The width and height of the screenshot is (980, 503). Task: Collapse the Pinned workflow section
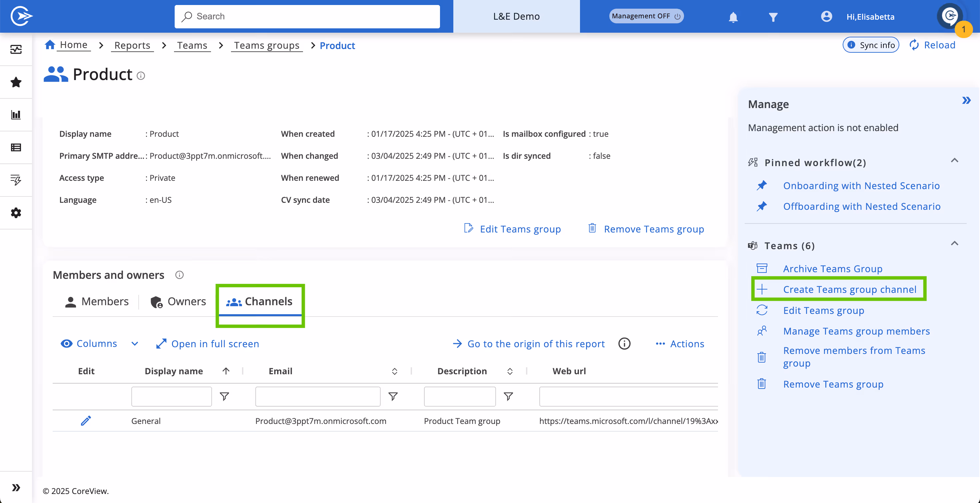click(954, 161)
